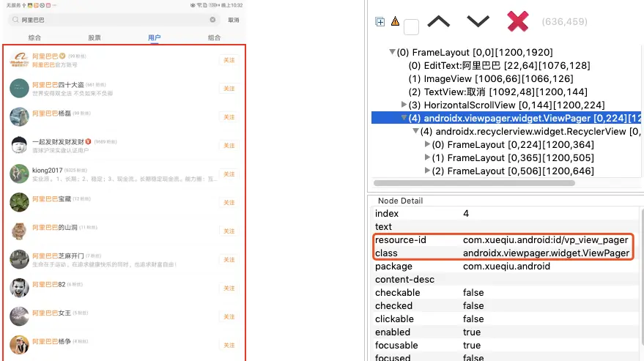The width and height of the screenshot is (644, 361).
Task: Click class value androidx.viewpager.widget.ViewPager in Node Detail
Action: (547, 253)
